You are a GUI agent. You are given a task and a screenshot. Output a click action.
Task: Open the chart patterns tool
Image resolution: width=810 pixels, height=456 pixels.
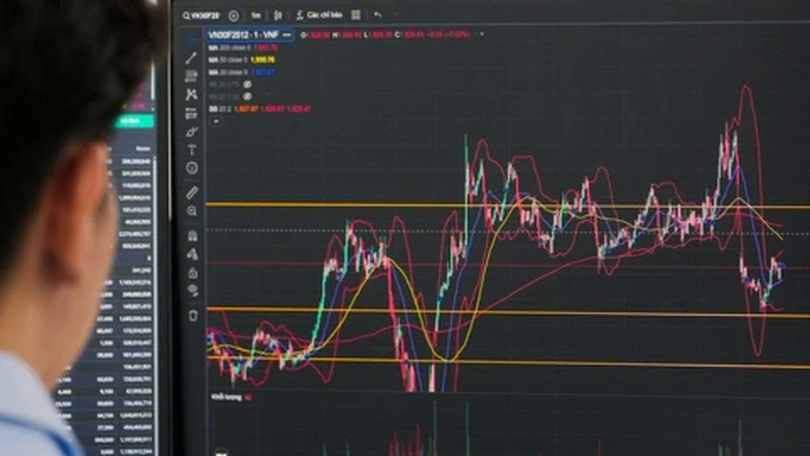192,95
